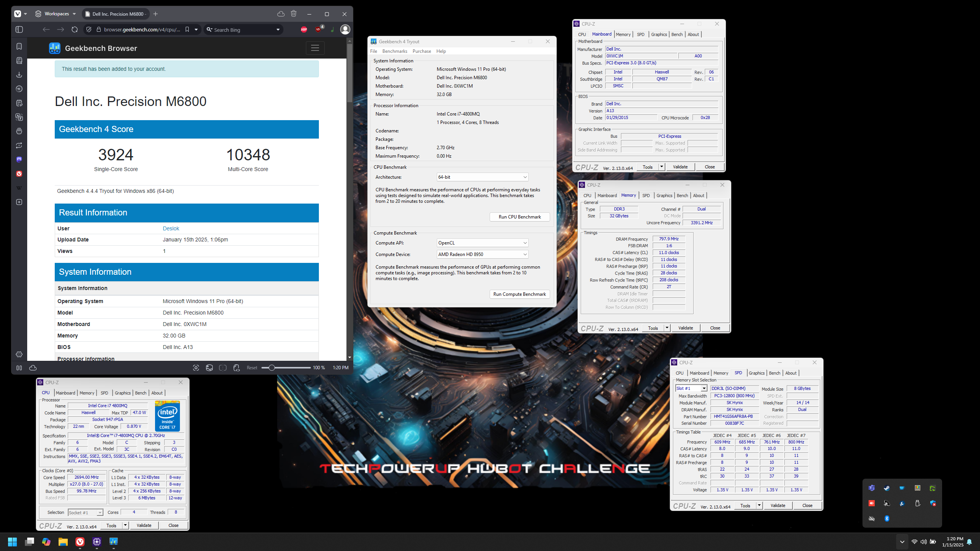Click the browser vertical scrollbar thumb
This screenshot has height=551, width=980.
(x=350, y=73)
